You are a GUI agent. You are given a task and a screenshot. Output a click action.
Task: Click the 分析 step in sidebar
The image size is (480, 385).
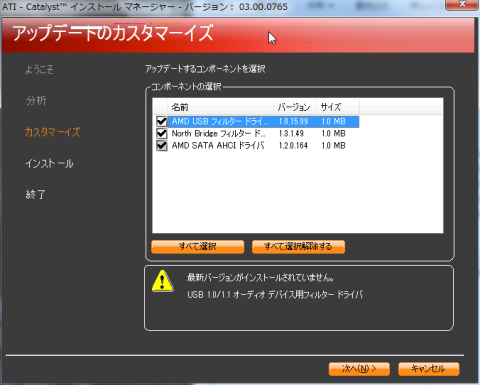click(36, 101)
